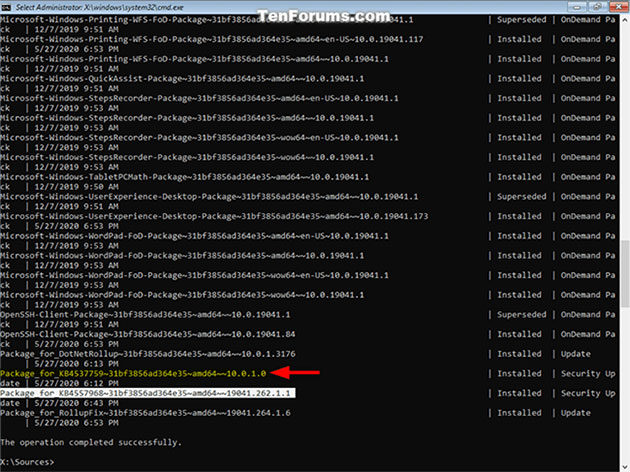Click the OpenSSH-Client-Package 19041.84 line
This screenshot has width=630, height=472.
(147, 334)
